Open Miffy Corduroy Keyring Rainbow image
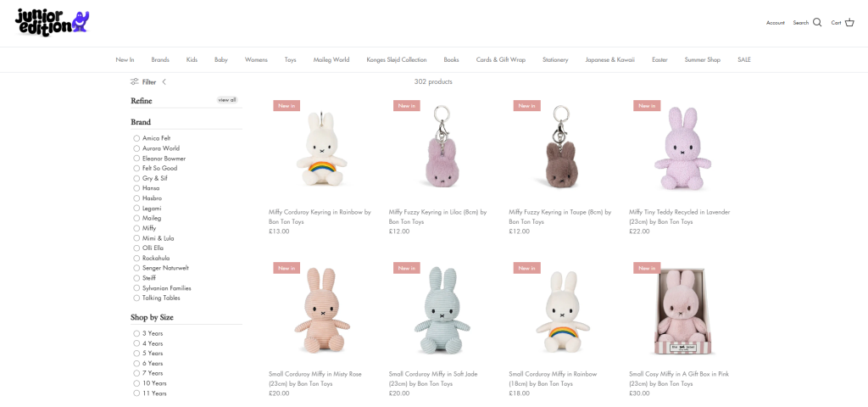This screenshot has width=868, height=407. 321,149
